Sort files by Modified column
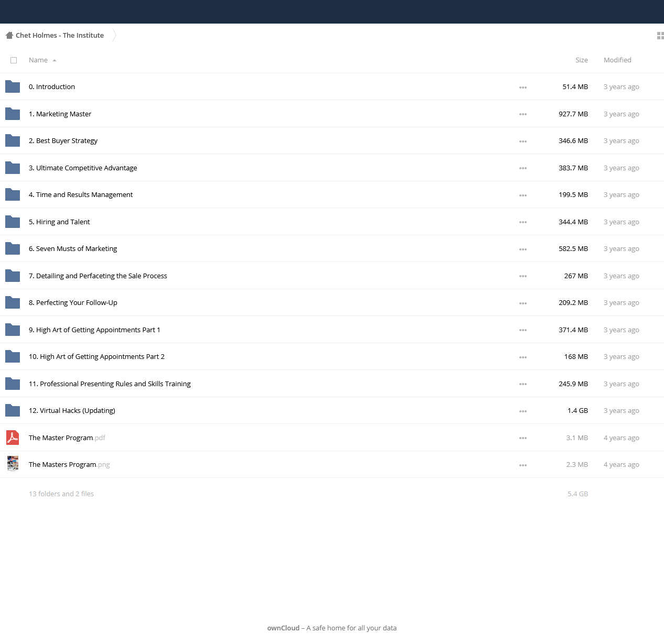The image size is (664, 644). (x=617, y=60)
